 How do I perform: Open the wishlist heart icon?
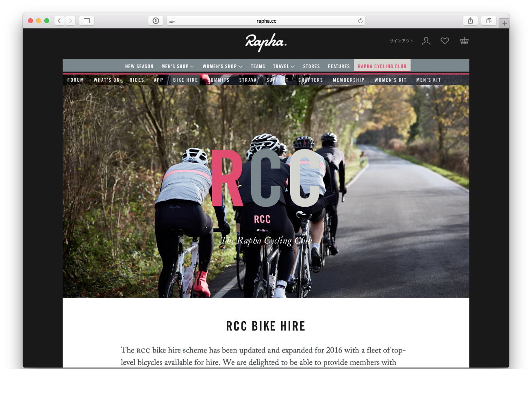coord(445,41)
